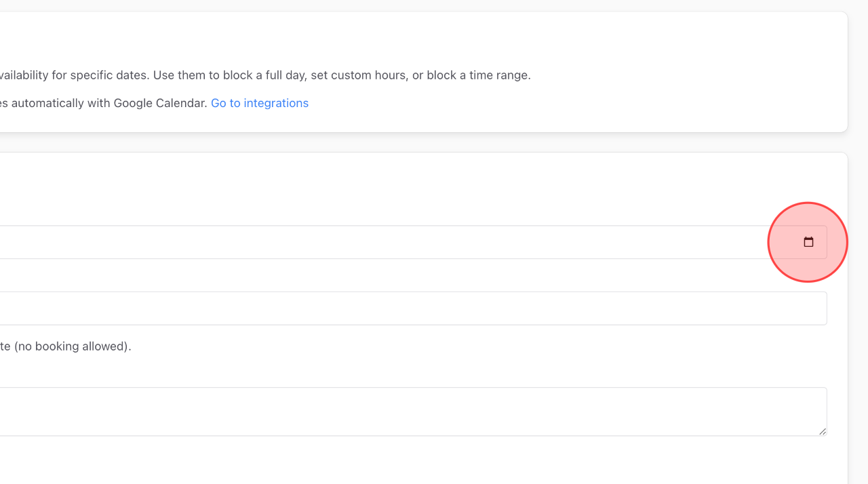
Task: Grab the textarea resize handle
Action: 823,431
